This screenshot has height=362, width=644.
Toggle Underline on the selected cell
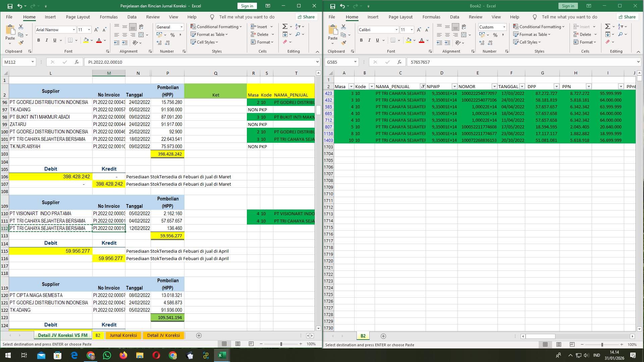(54, 40)
